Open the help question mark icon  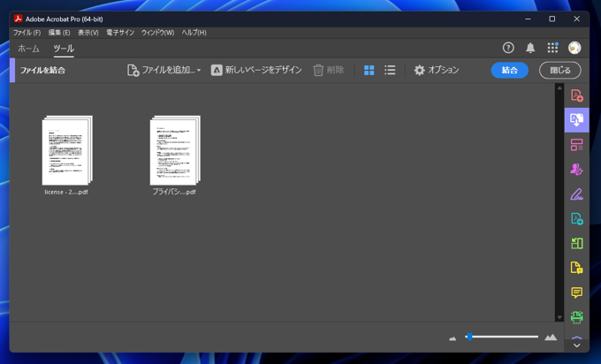coord(508,48)
